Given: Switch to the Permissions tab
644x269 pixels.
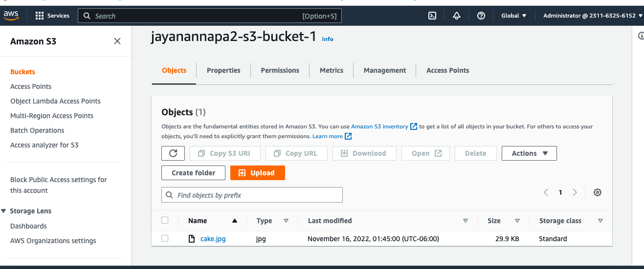Looking at the screenshot, I should point(280,70).
